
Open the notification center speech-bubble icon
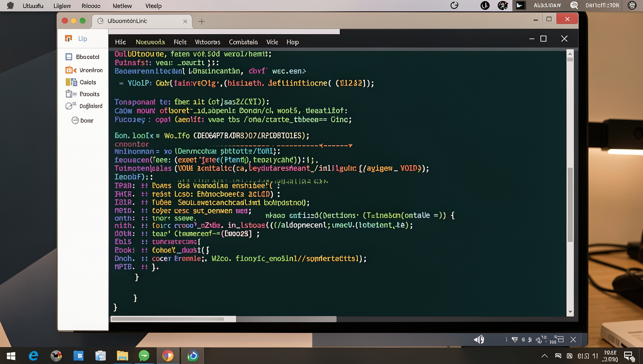629,356
